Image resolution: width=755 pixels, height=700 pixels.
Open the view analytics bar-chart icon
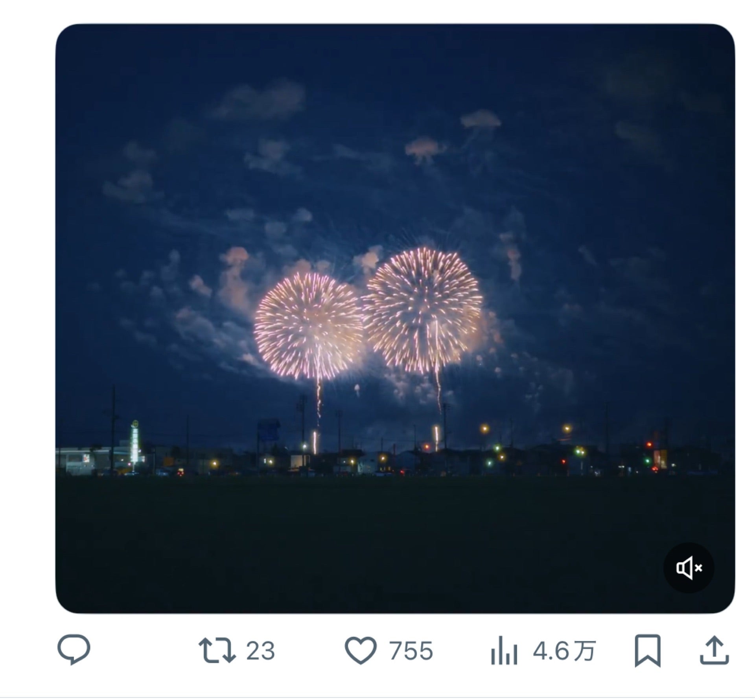point(503,651)
